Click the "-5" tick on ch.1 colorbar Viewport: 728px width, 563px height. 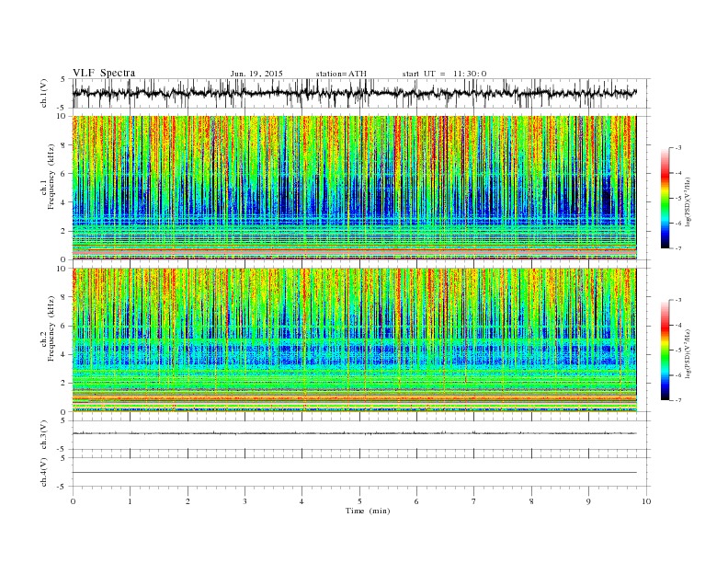[x=678, y=199]
